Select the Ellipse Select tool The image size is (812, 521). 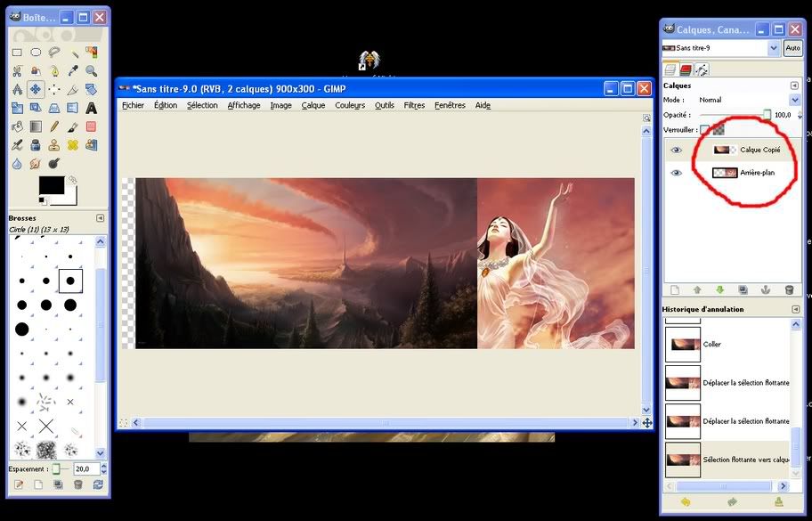point(36,53)
